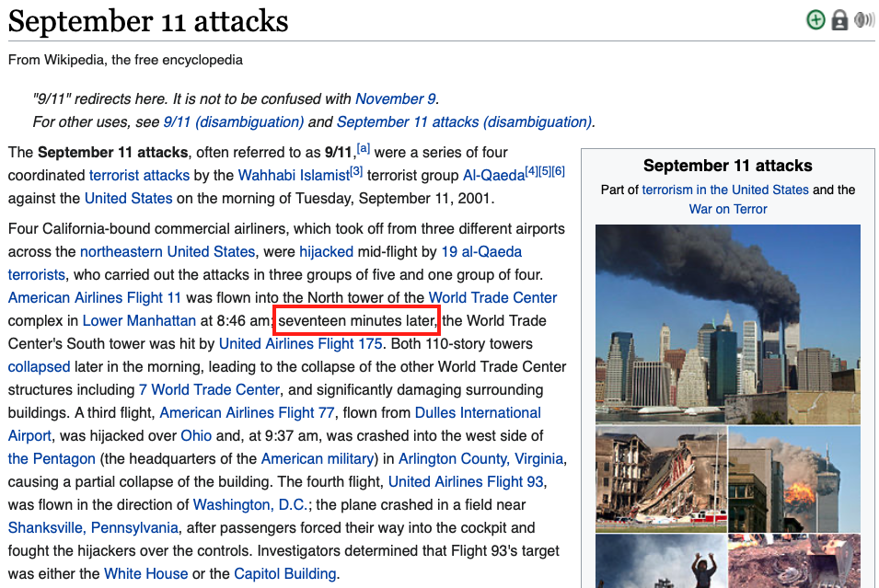The image size is (879, 588).
Task: Open War on Terror infobox link
Action: tap(728, 209)
